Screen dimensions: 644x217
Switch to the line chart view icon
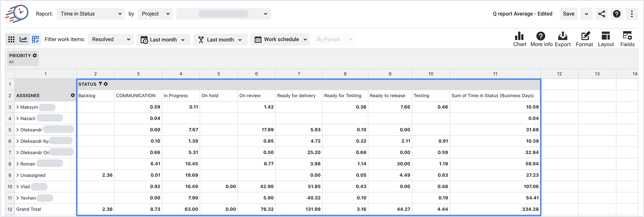point(23,39)
